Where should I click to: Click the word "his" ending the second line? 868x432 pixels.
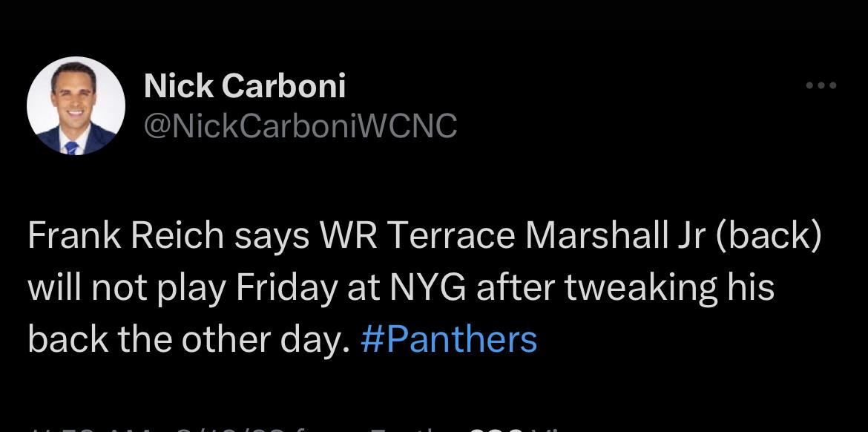[749, 288]
